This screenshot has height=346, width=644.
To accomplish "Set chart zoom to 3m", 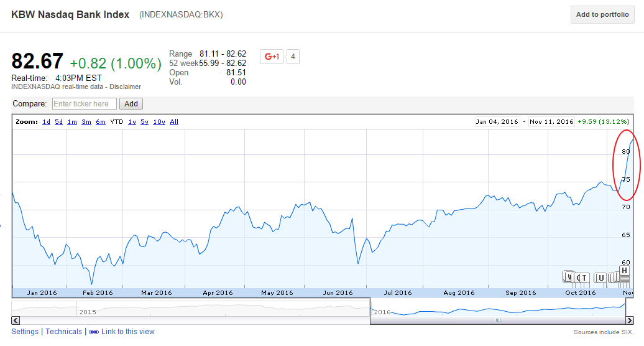I will 86,121.
